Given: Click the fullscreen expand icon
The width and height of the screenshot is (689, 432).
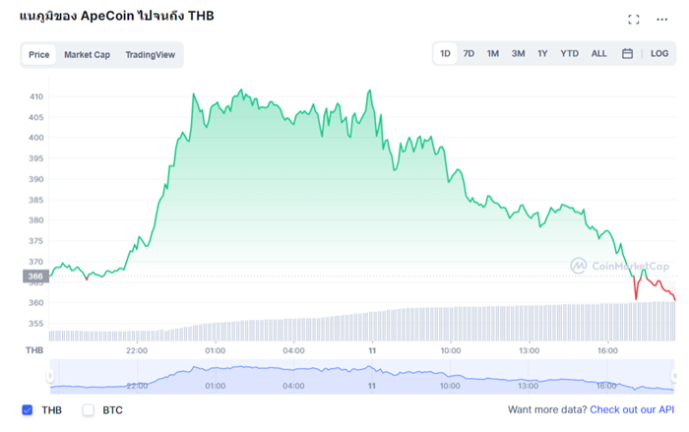Looking at the screenshot, I should (633, 19).
